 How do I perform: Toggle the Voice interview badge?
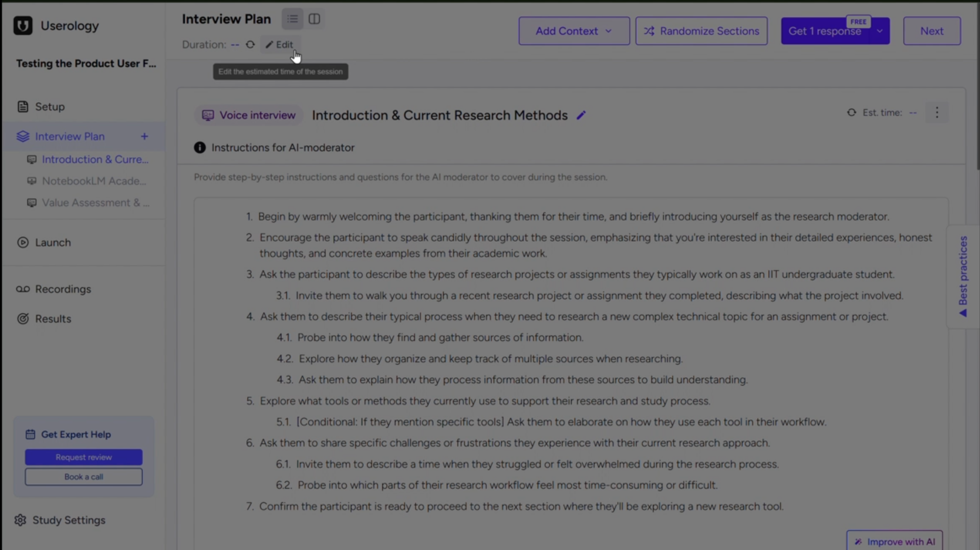pyautogui.click(x=248, y=115)
